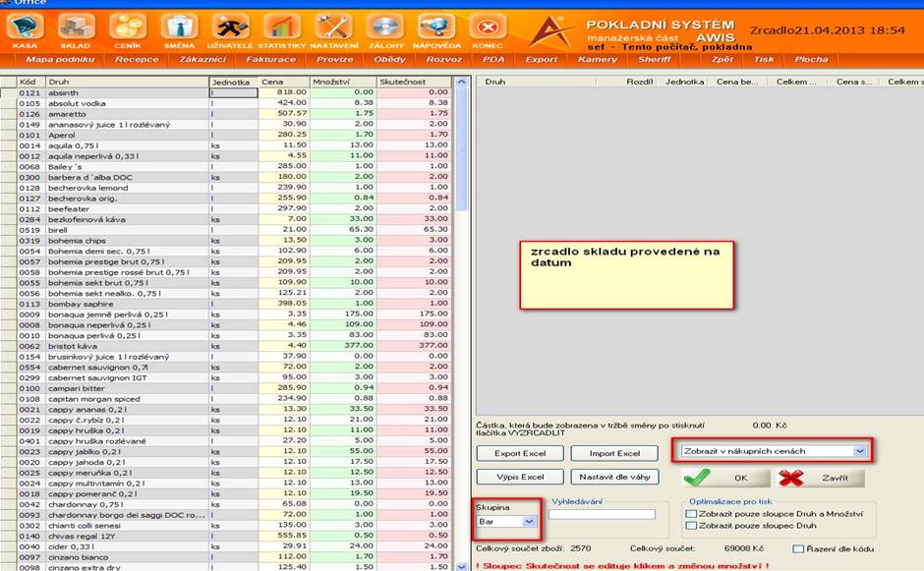
Task: Open the STATISTIKY chart icon
Action: (282, 28)
